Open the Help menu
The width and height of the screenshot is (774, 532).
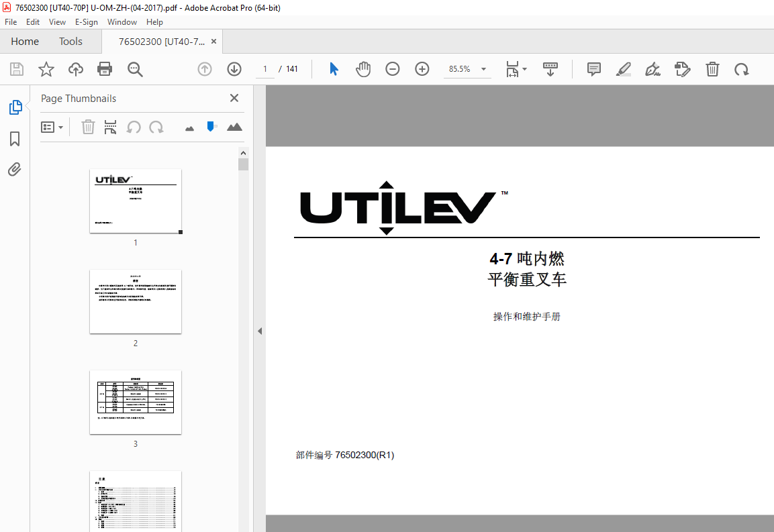click(154, 22)
